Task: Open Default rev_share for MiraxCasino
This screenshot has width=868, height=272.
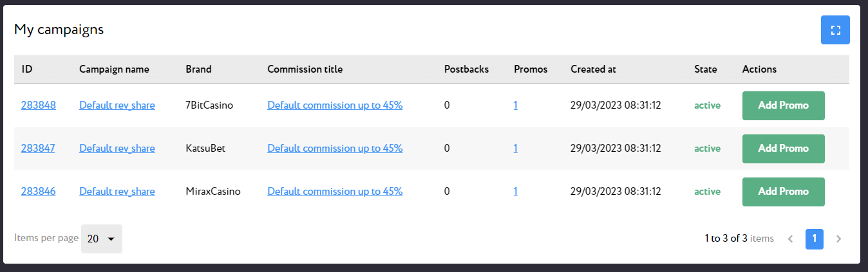Action: [117, 192]
